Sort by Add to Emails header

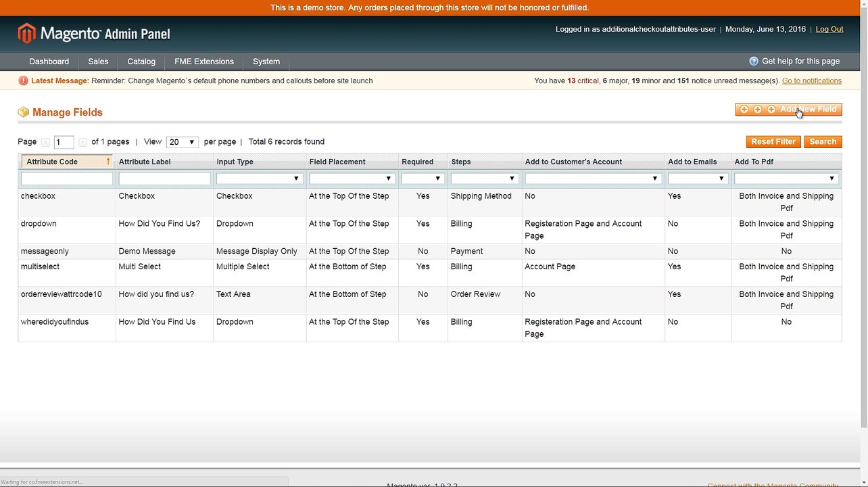pyautogui.click(x=692, y=162)
